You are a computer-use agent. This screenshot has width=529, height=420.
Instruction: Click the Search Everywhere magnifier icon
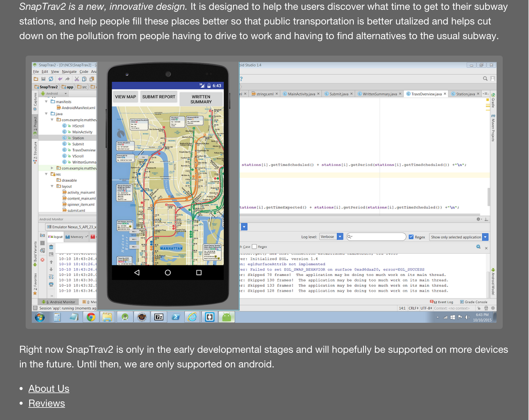(485, 79)
